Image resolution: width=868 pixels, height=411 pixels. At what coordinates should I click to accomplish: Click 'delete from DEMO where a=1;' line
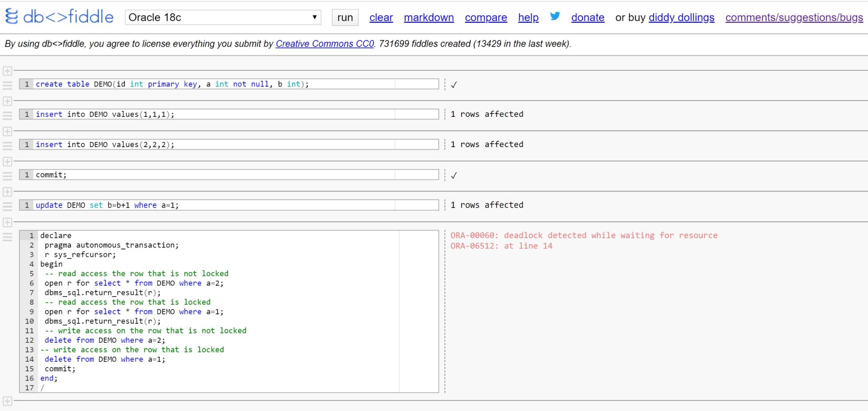tap(105, 359)
